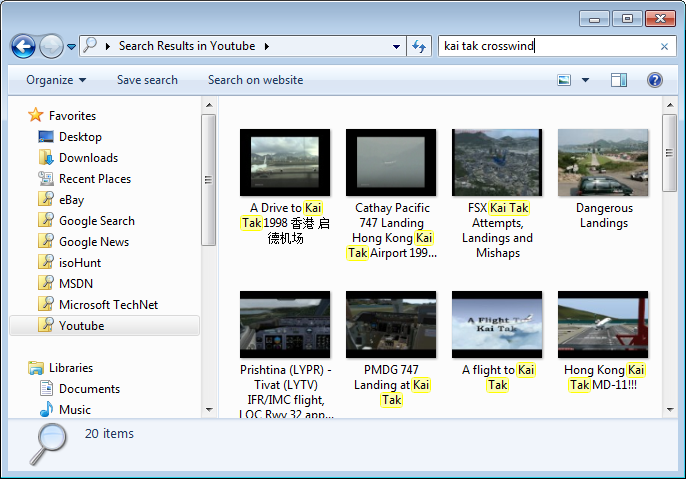
Task: Click the Downloads folder icon
Action: click(46, 157)
